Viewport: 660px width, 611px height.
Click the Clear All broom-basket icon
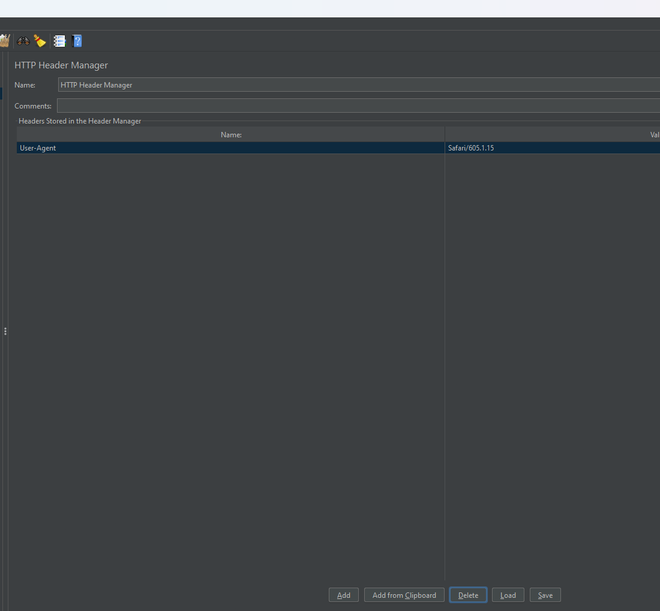(x=4, y=41)
